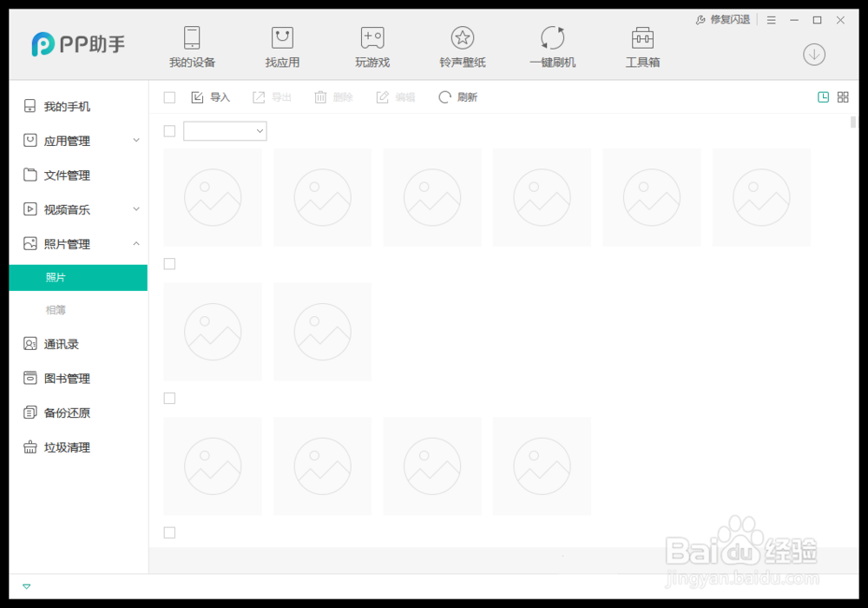Select the sixth thumbnail in the first group
Image resolution: width=868 pixels, height=608 pixels.
click(x=761, y=197)
